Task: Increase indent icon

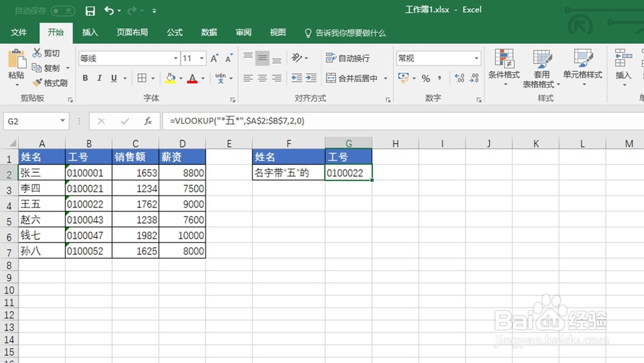Action: coord(311,78)
